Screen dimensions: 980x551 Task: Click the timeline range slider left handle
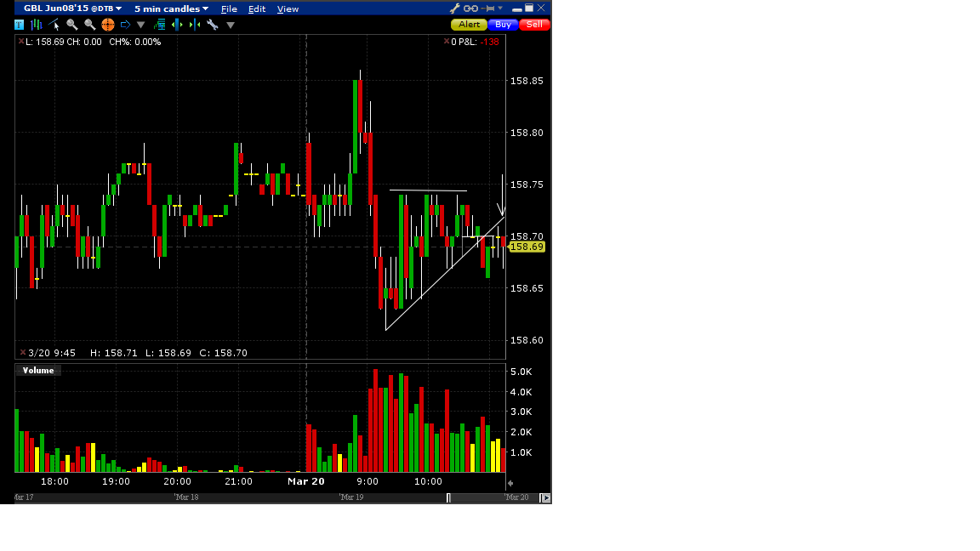(x=448, y=498)
